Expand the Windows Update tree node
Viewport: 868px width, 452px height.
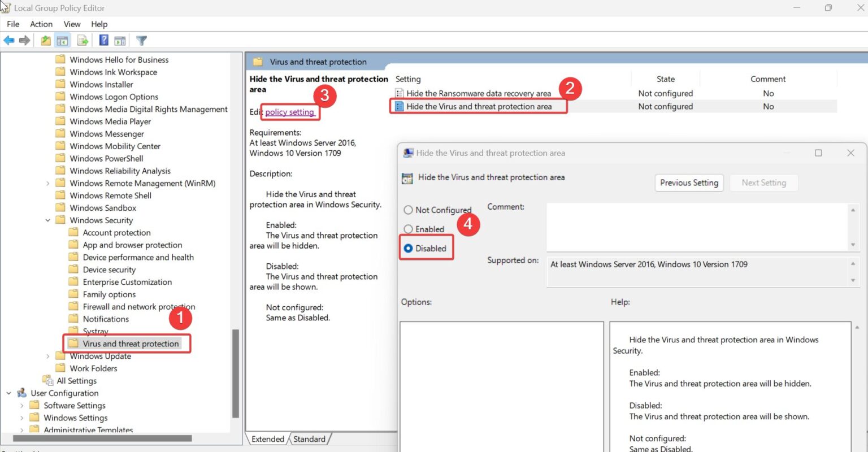[48, 356]
